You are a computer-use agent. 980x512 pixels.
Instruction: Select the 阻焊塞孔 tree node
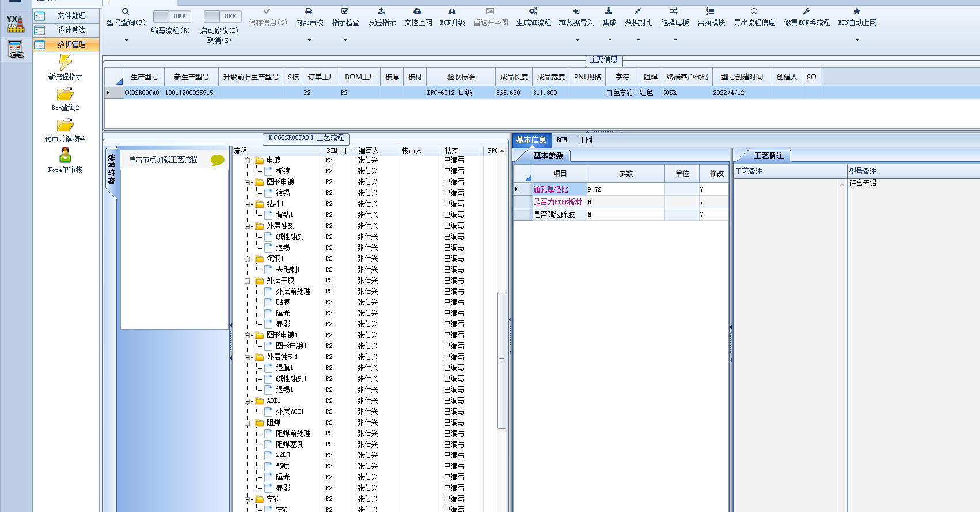(290, 445)
